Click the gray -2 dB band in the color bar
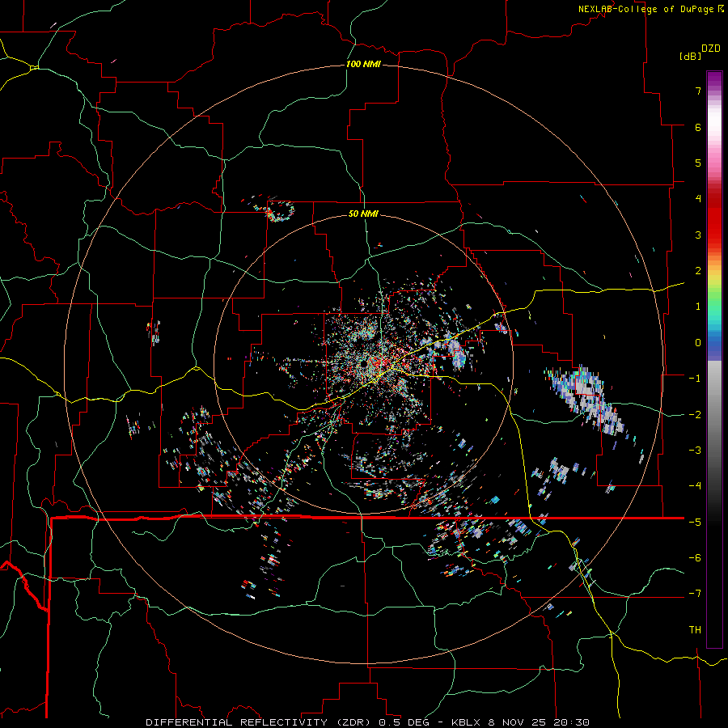Viewport: 728px width, 728px height. pos(714,414)
